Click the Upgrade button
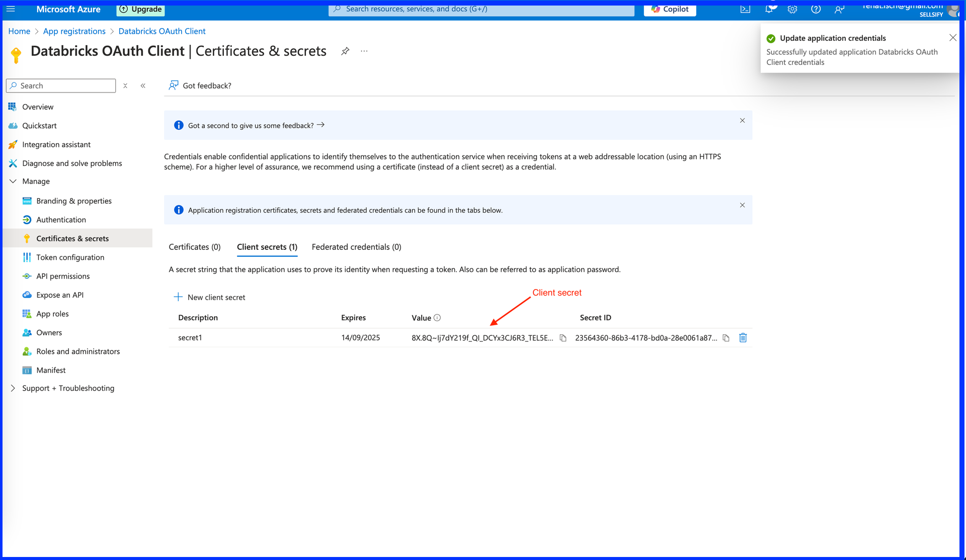Screen dimensions: 966x560 (141, 9)
